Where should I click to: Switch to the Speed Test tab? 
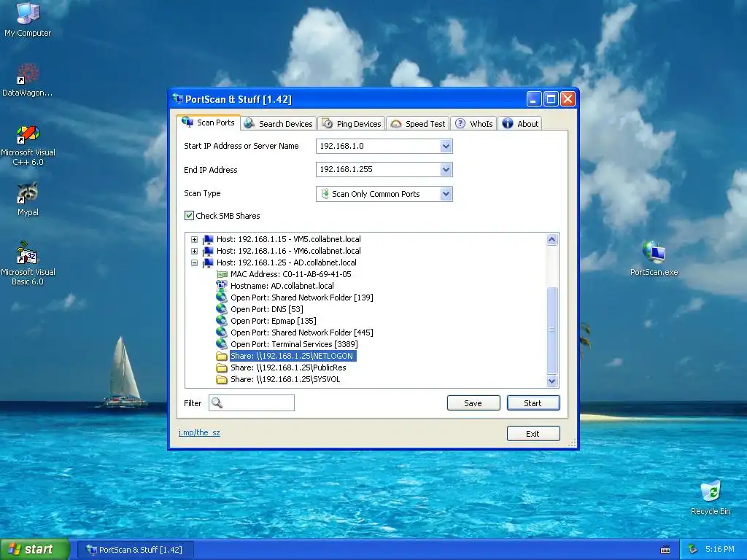click(x=418, y=124)
